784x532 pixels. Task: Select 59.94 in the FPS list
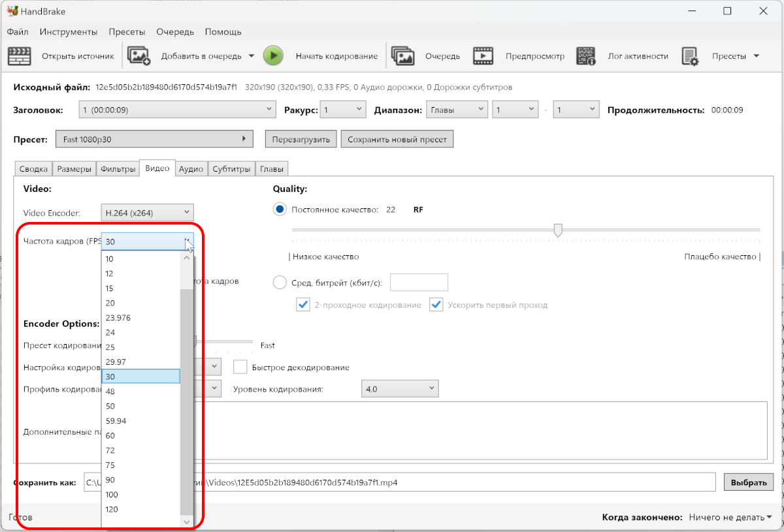140,420
